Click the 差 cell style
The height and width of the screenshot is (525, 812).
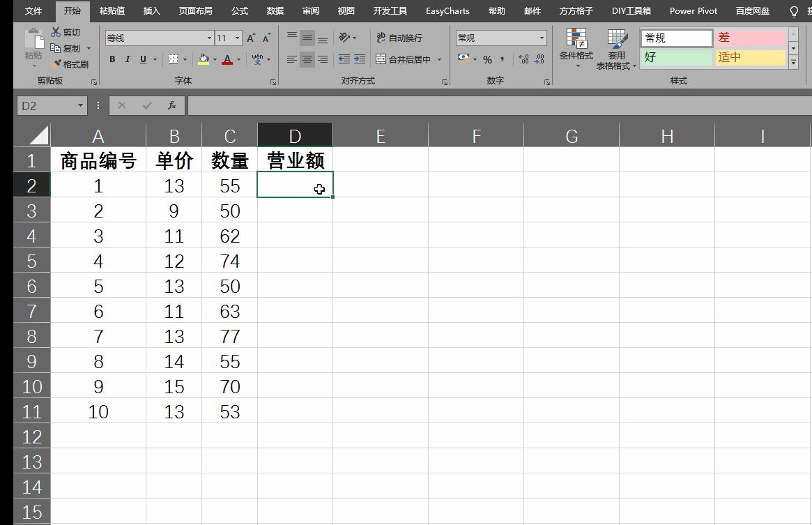(749, 36)
